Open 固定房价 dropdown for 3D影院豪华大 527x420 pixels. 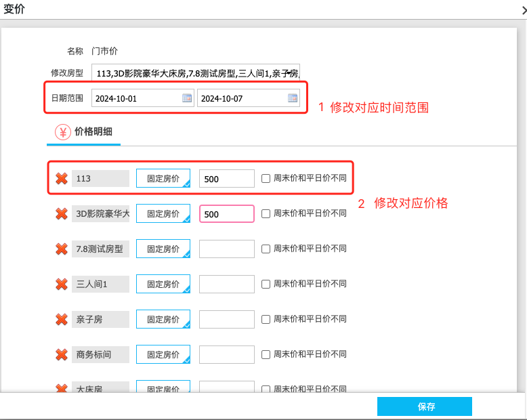[163, 213]
